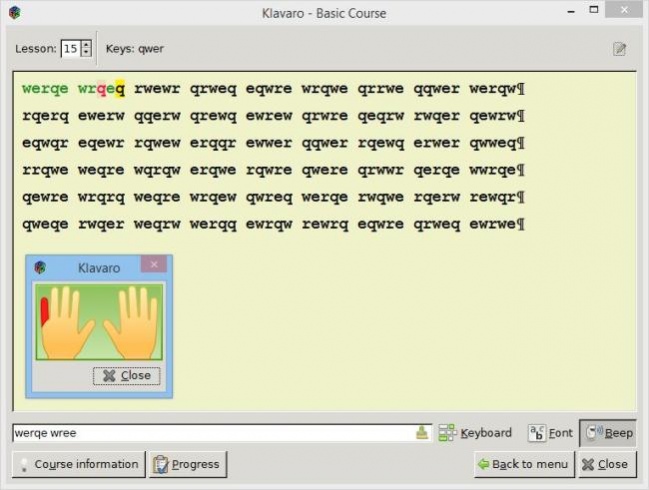The height and width of the screenshot is (490, 649).
Task: Click the edit lesson pencil icon
Action: pos(619,49)
